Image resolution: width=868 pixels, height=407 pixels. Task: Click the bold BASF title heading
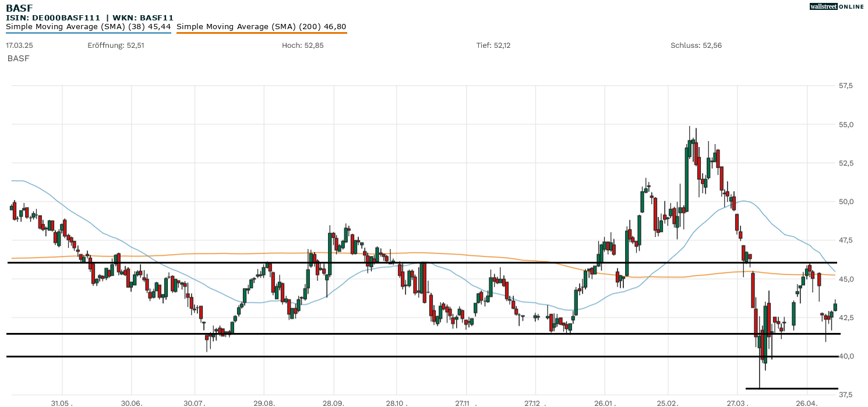[19, 8]
